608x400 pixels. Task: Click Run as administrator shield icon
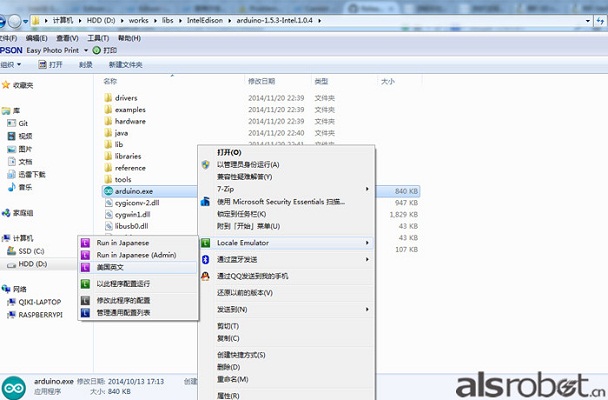coord(205,164)
